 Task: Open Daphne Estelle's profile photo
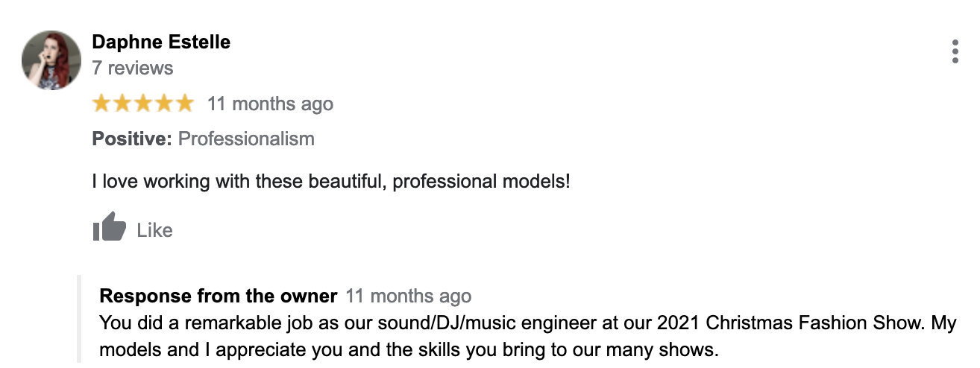[51, 60]
